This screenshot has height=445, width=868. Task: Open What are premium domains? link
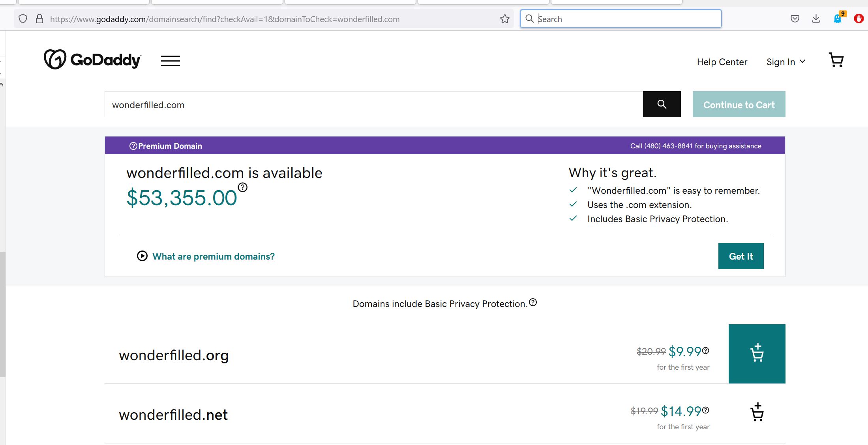214,256
